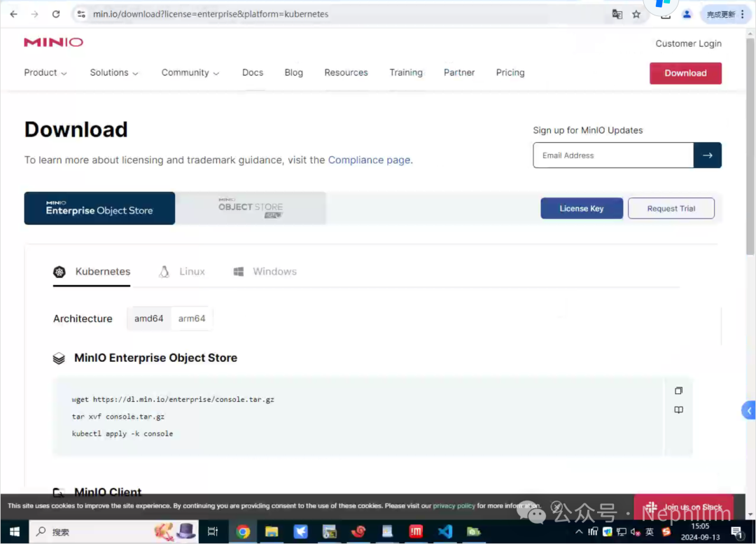Open Partner in the navigation
This screenshot has width=756, height=544.
coord(459,73)
